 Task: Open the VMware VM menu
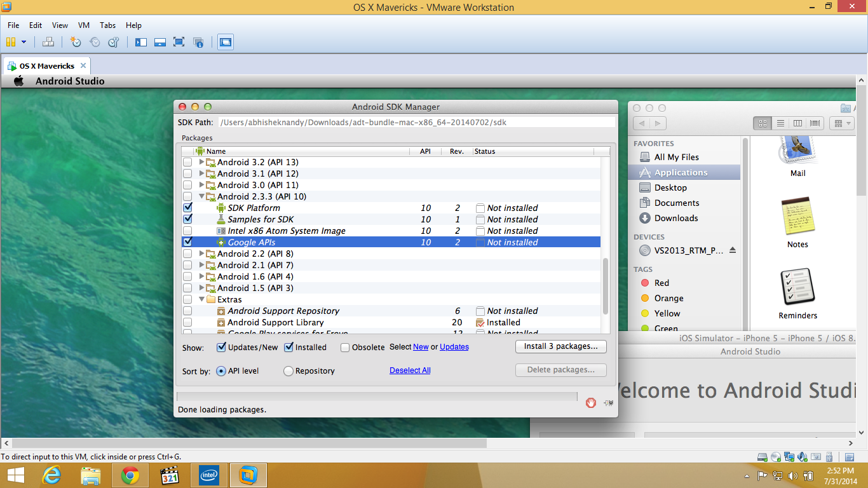[x=84, y=25]
